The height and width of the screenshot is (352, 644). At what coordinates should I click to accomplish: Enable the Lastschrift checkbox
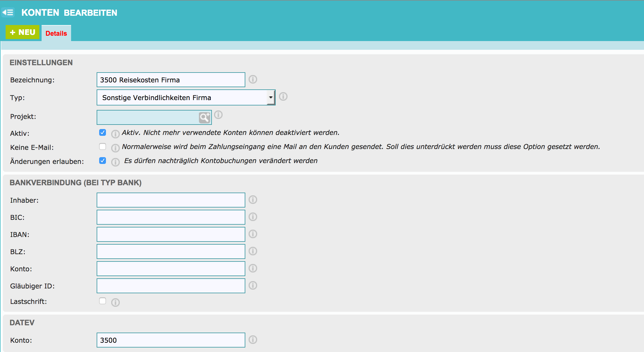tap(103, 301)
